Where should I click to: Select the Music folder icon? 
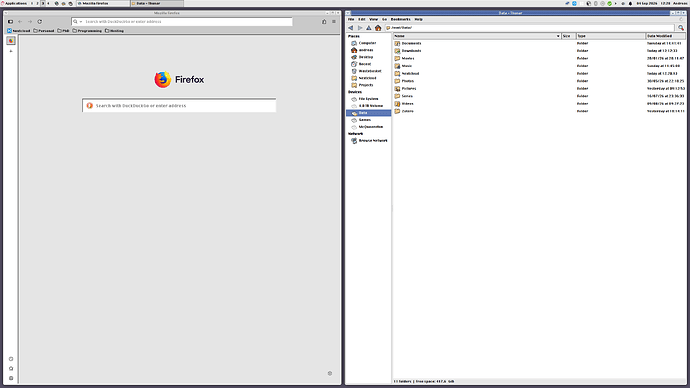(x=397, y=66)
